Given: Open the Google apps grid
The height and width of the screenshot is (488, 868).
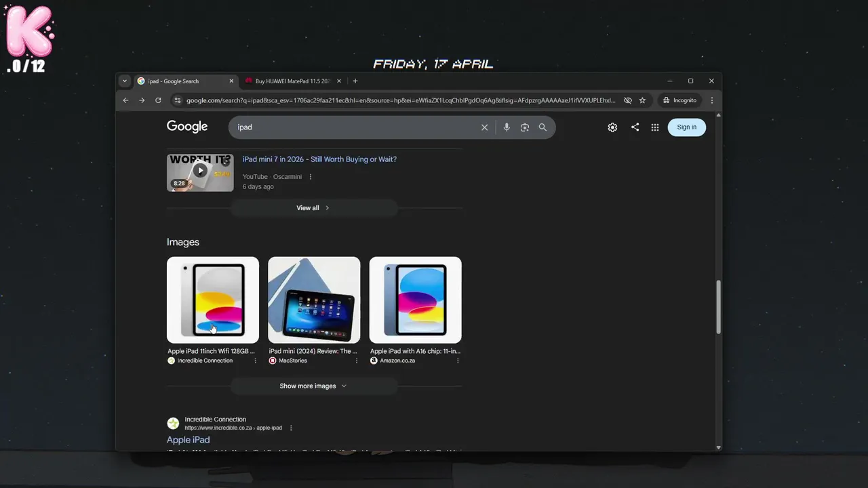Looking at the screenshot, I should click(x=655, y=127).
